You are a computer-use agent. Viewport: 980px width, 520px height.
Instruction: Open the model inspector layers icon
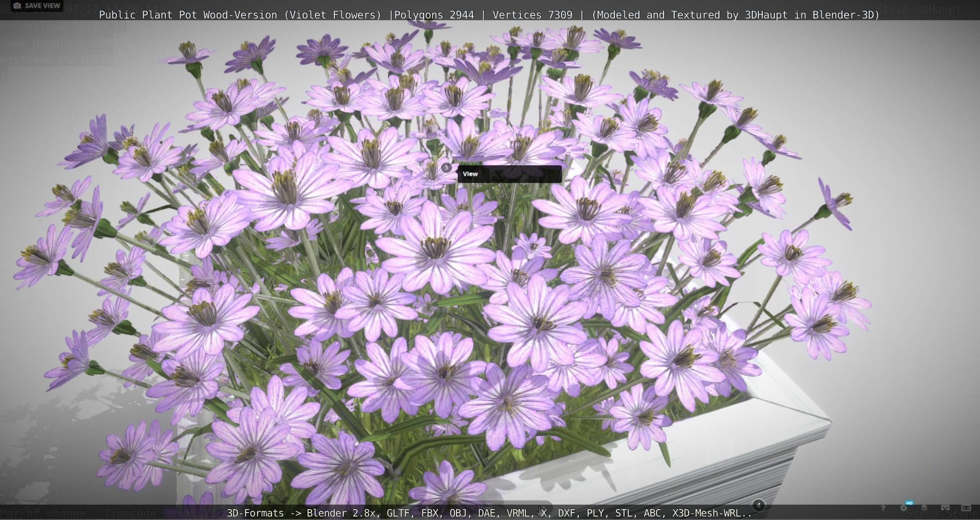coord(924,508)
